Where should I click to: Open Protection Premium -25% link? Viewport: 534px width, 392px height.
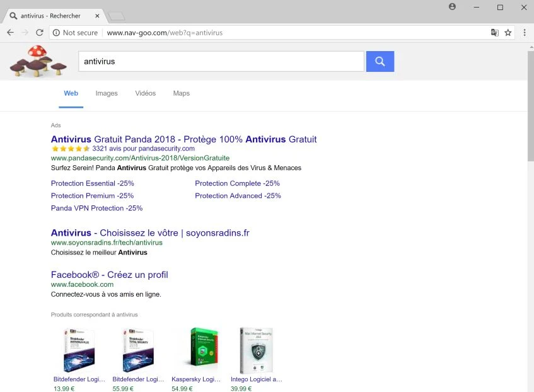pyautogui.click(x=92, y=196)
